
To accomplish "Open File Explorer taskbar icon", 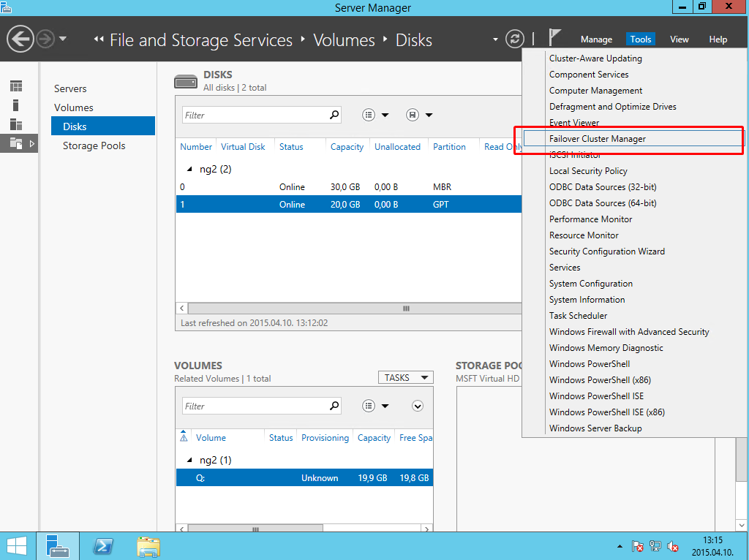I will [x=148, y=547].
